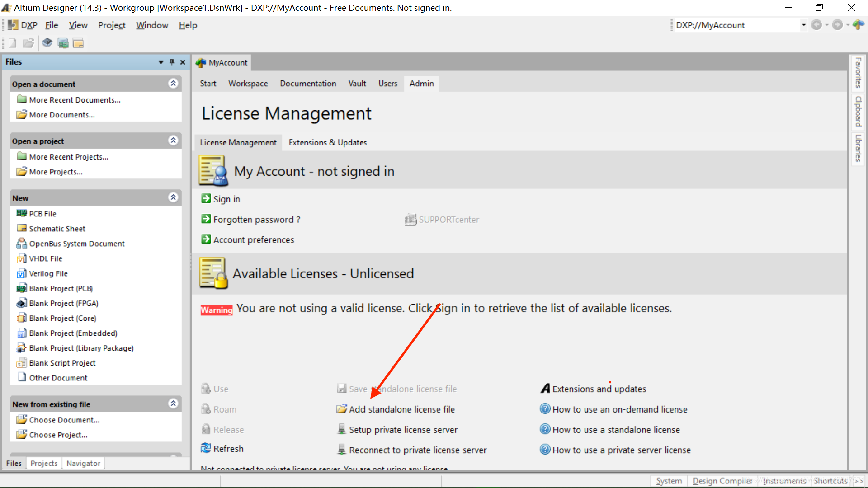Open the Window menu
This screenshot has height=488, width=868.
pos(152,25)
